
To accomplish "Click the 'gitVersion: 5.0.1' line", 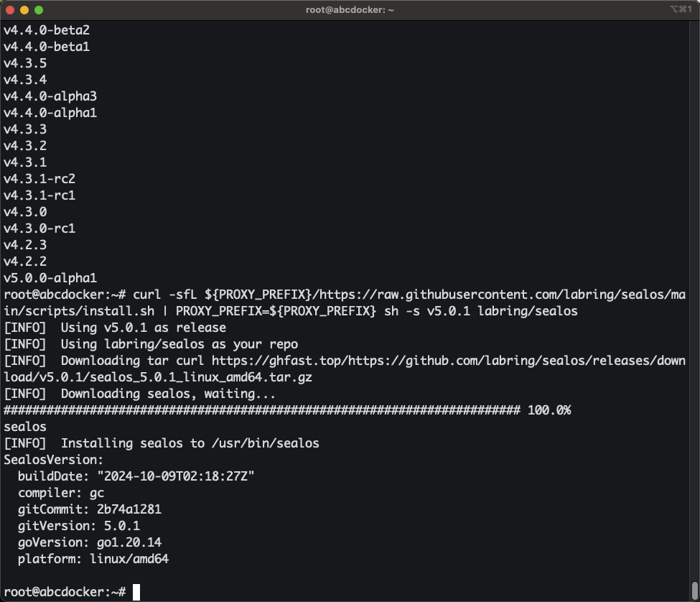I will (78, 526).
